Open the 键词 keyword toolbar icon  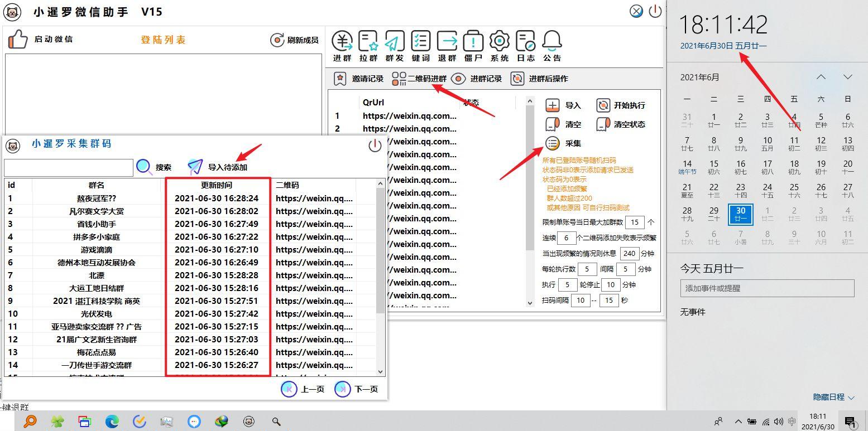421,46
